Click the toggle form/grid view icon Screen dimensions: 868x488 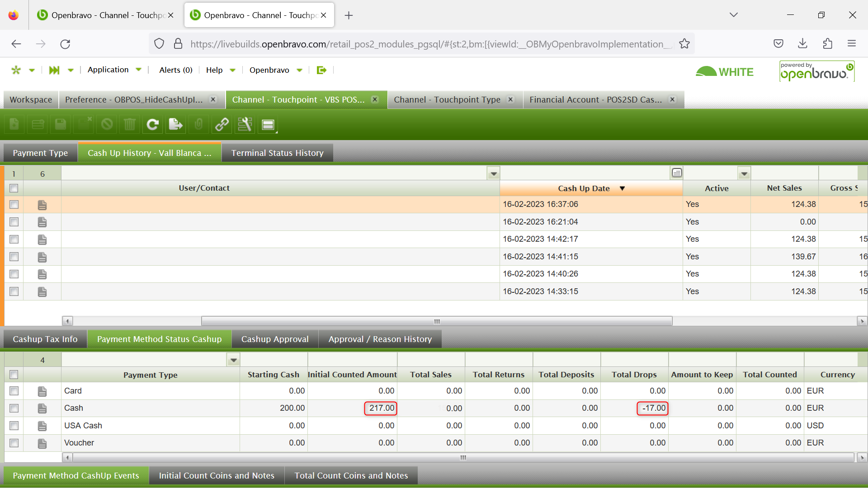click(x=268, y=125)
